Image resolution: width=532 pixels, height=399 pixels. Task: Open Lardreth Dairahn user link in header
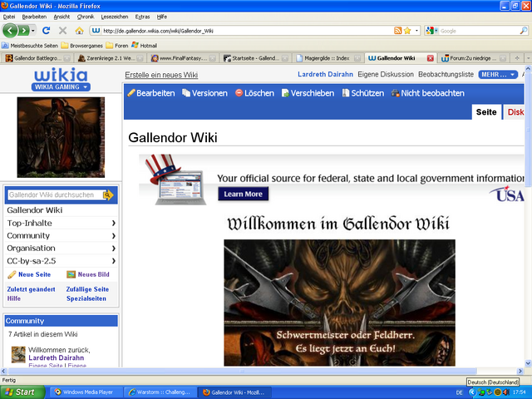[325, 74]
